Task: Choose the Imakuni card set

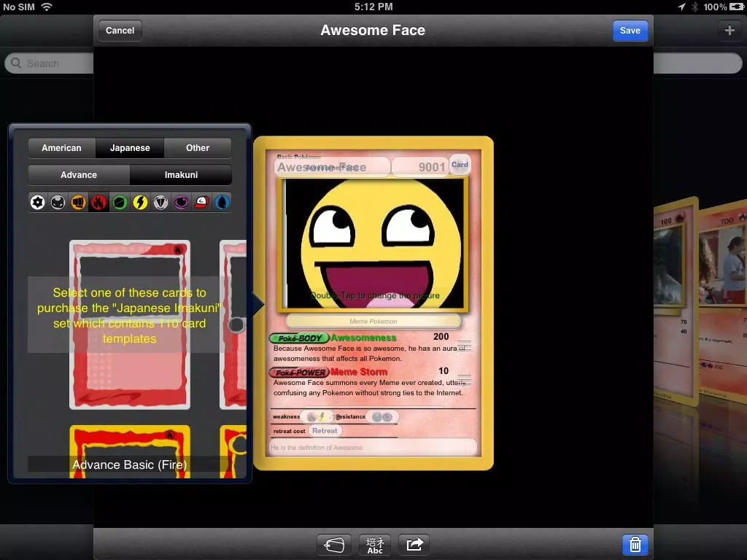Action: [181, 175]
